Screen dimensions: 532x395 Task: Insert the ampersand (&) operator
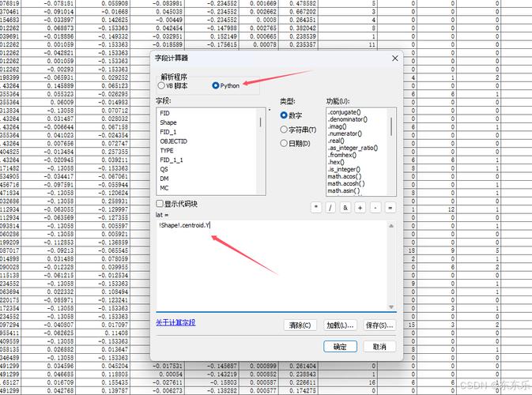[345, 207]
